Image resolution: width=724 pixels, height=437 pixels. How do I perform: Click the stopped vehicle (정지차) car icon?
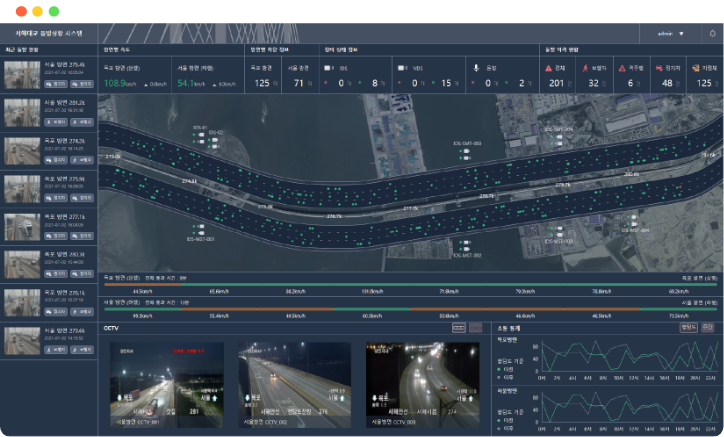coord(658,68)
